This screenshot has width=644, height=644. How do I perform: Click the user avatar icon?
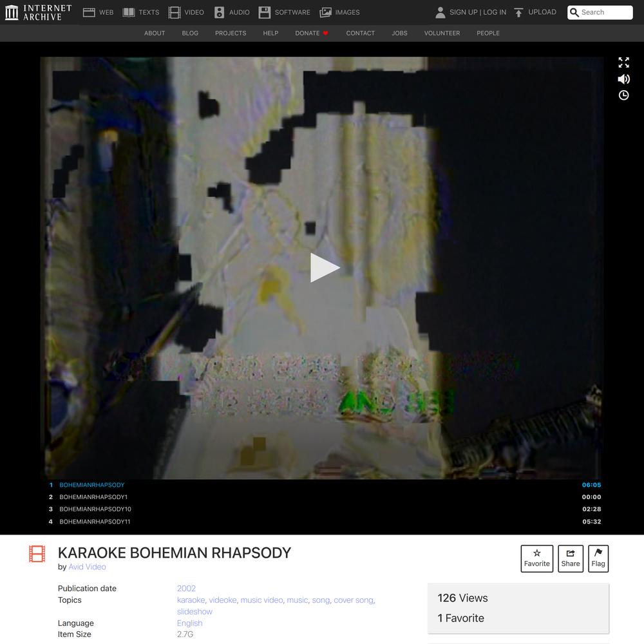[440, 12]
